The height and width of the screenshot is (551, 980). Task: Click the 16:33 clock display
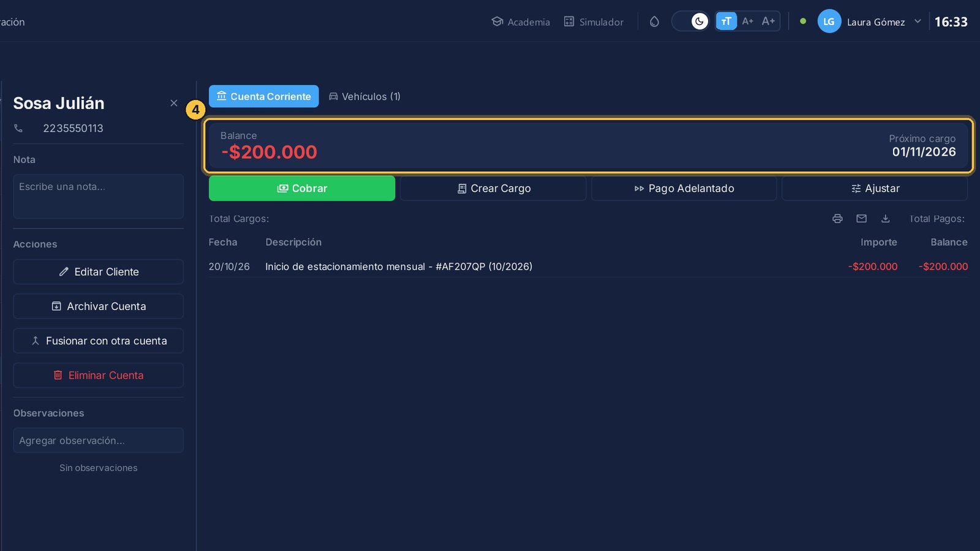951,22
